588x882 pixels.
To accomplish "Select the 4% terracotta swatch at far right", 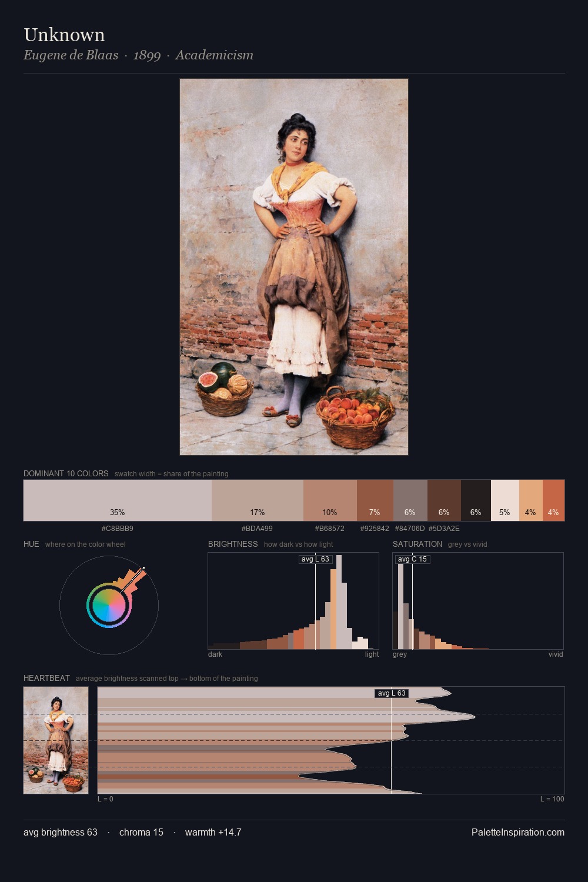I will [553, 500].
